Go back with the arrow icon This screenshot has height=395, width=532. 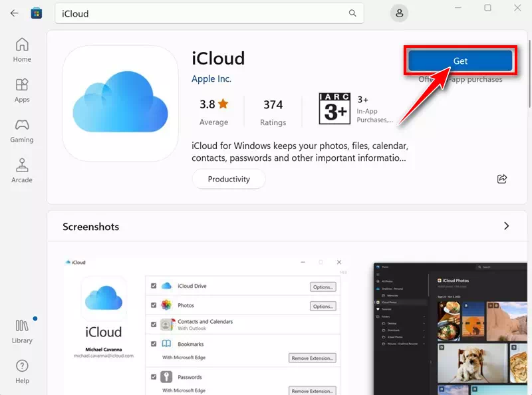14,13
